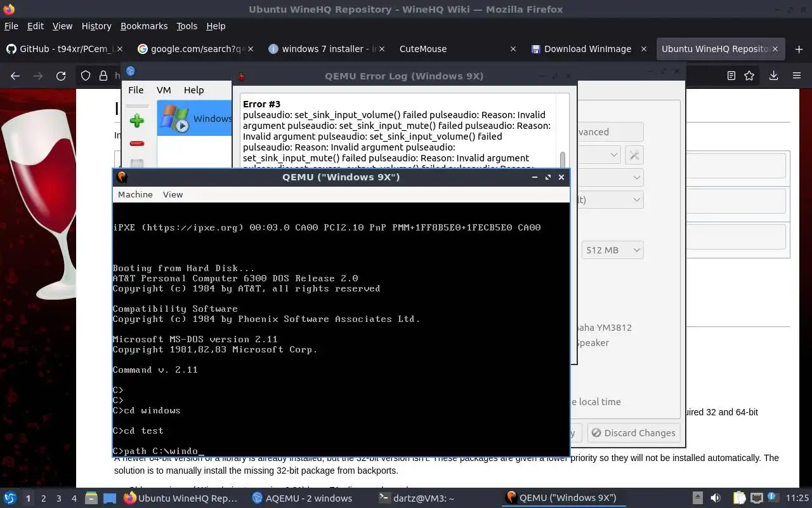The height and width of the screenshot is (508, 812).
Task: Click inside the QEMU DOS console
Action: pos(341,329)
